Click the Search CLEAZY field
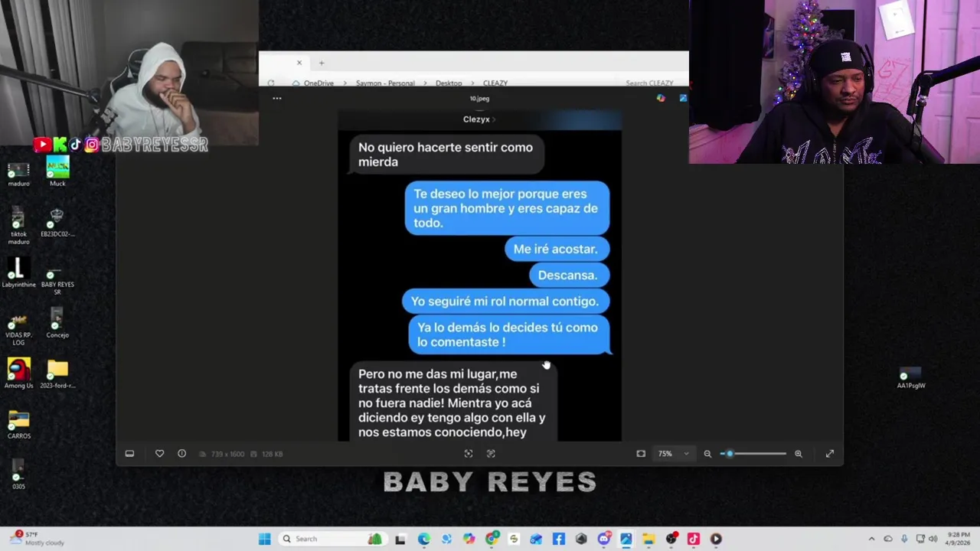The image size is (980, 551). tap(650, 83)
